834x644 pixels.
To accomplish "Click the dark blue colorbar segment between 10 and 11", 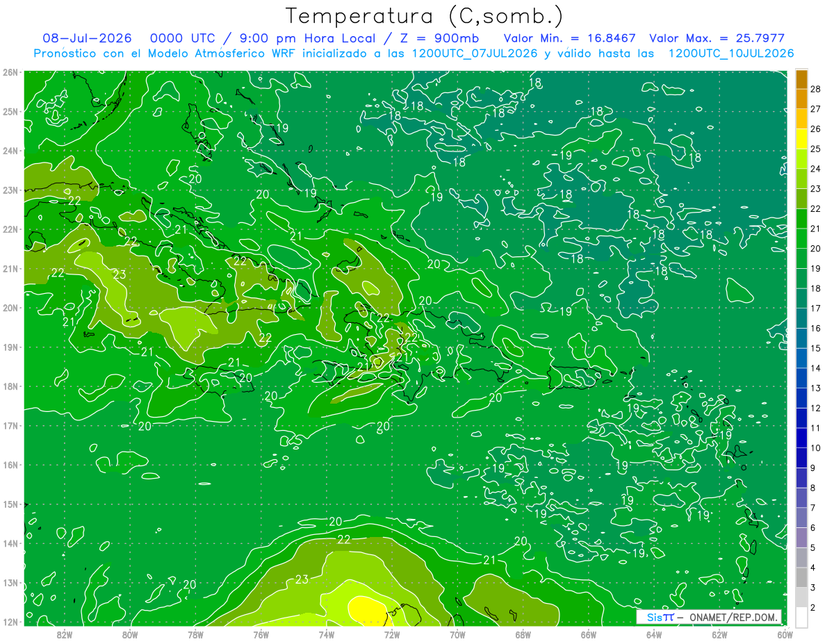I will click(x=801, y=438).
